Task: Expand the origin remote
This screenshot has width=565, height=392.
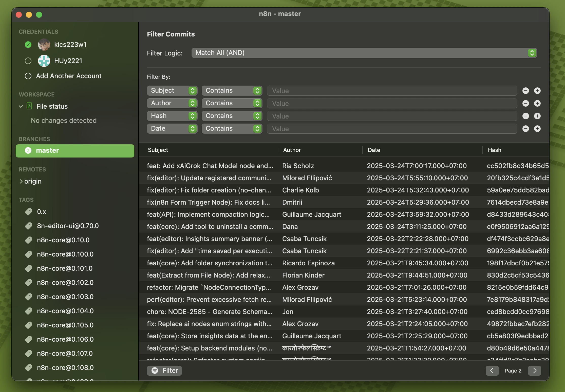Action: (x=21, y=181)
